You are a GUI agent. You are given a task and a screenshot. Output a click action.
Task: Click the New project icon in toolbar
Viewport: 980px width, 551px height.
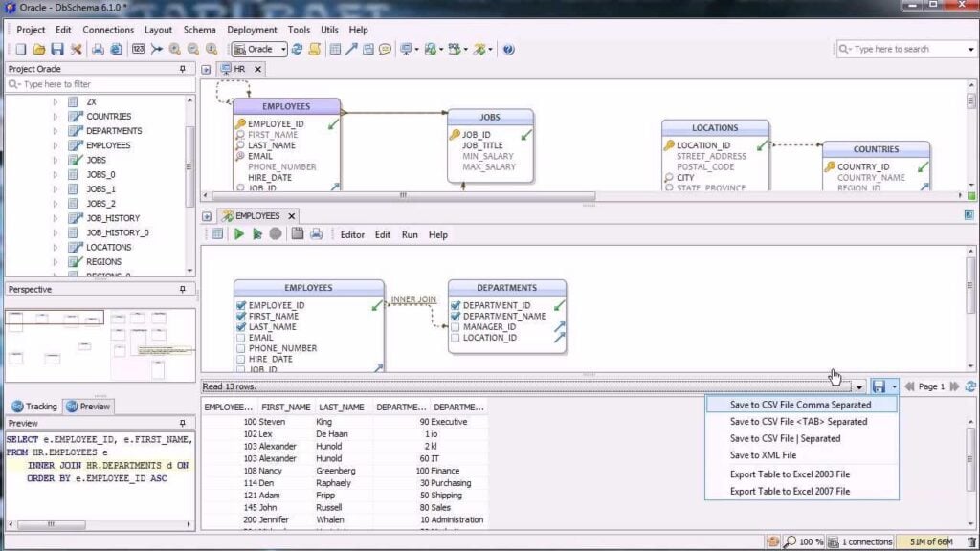coord(21,50)
